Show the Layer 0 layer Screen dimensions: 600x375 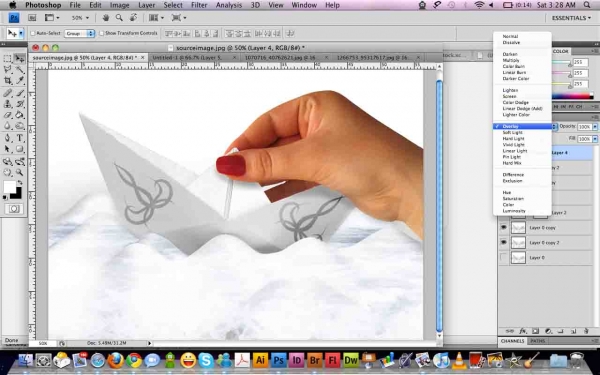504,258
